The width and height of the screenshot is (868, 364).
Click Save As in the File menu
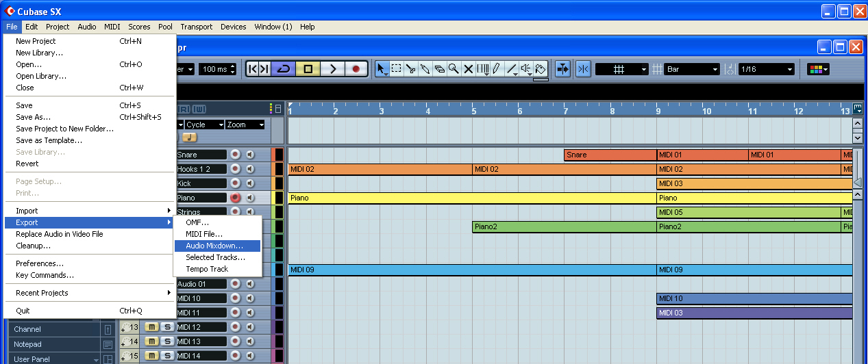tap(89, 117)
